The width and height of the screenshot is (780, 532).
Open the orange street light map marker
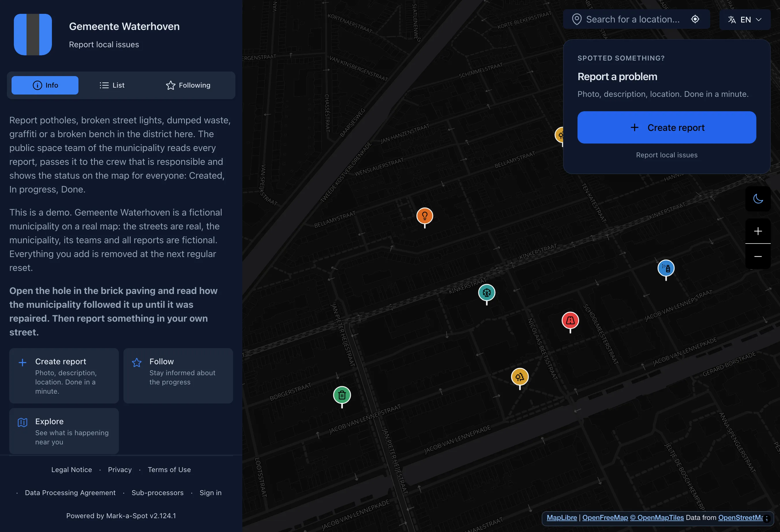tap(425, 216)
